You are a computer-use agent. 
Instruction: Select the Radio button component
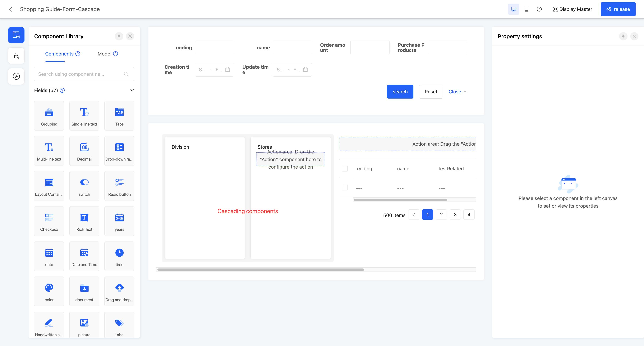pyautogui.click(x=119, y=186)
